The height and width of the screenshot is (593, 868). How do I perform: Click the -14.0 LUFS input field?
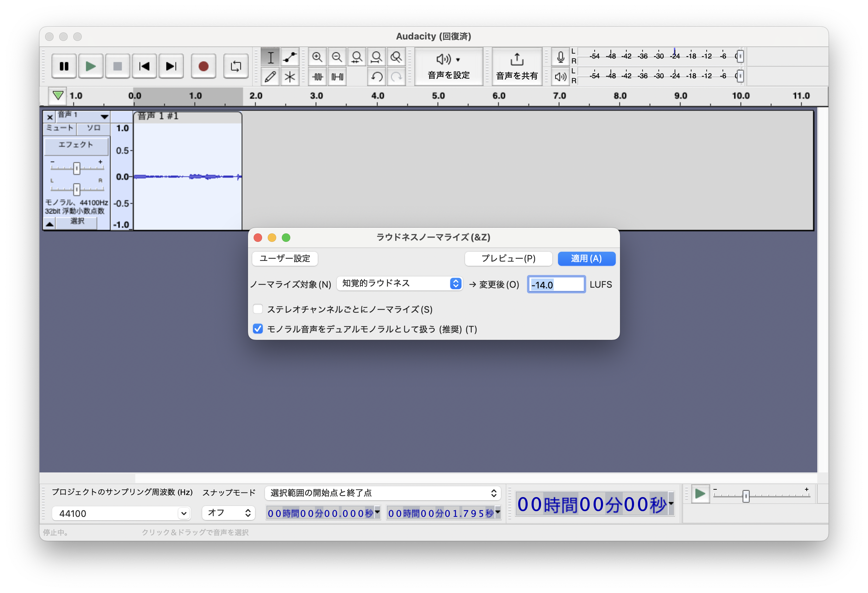pos(556,285)
